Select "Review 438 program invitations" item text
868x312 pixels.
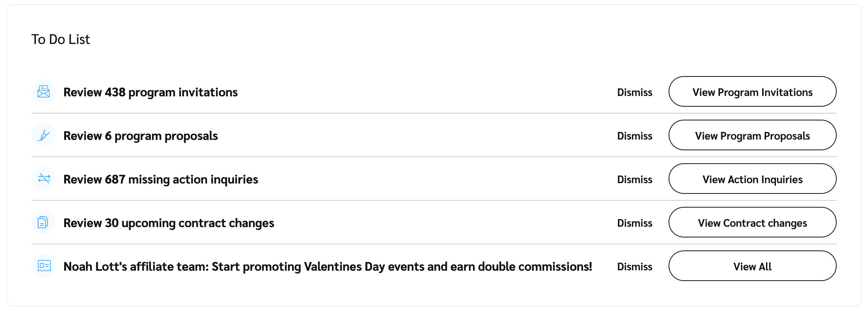[151, 93]
